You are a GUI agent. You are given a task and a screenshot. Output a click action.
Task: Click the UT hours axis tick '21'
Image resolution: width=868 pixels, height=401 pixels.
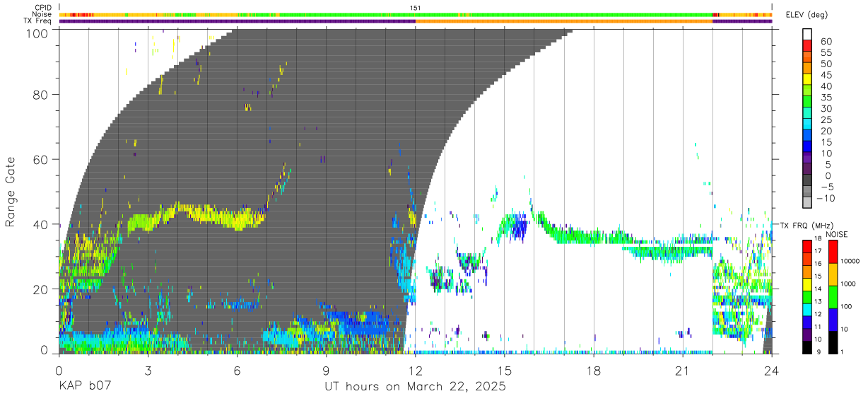point(682,370)
